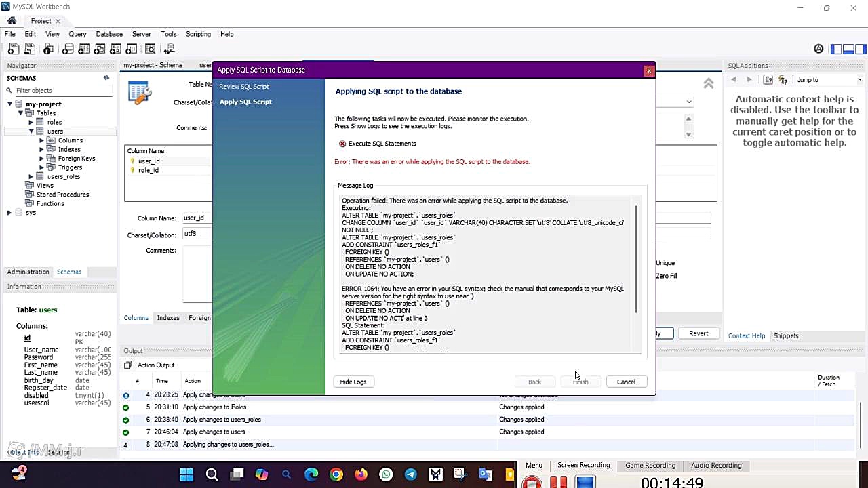This screenshot has width=868, height=488.
Task: Toggle automatic context help icon
Action: click(x=783, y=79)
